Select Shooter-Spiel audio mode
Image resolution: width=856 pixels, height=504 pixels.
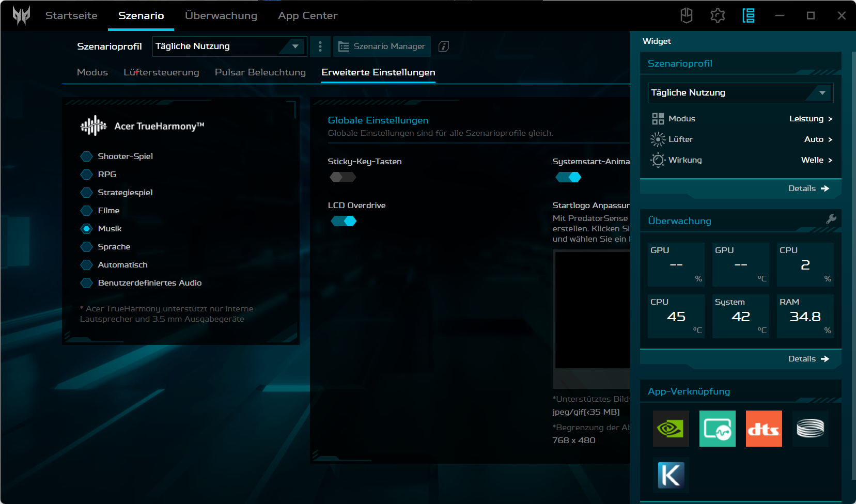click(x=87, y=156)
